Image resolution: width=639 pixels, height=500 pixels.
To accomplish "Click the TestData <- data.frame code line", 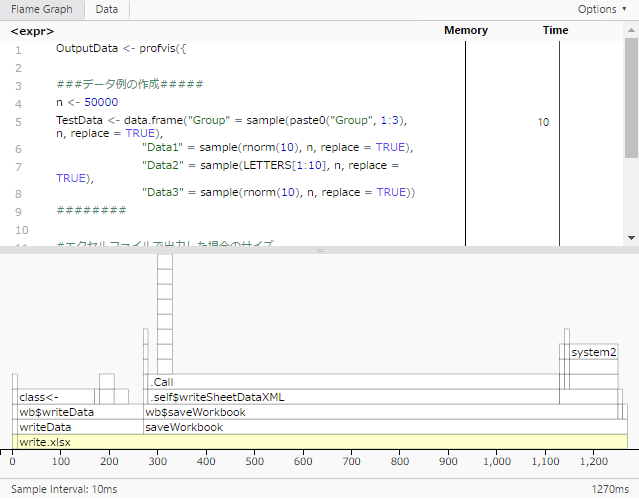I will 231,127.
